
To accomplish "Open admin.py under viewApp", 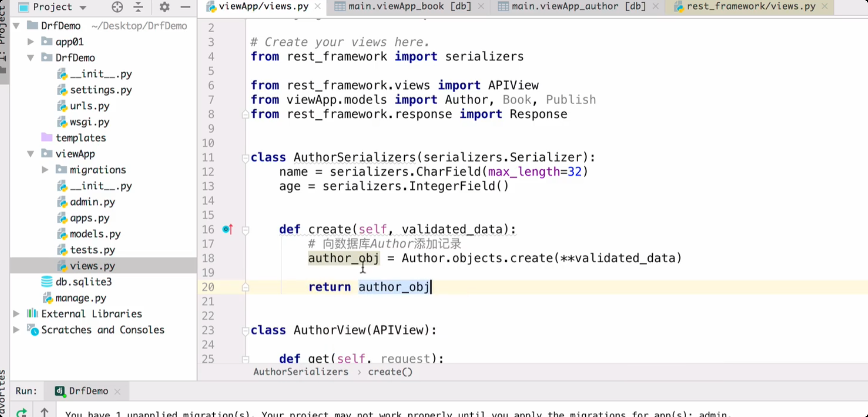I will (92, 202).
